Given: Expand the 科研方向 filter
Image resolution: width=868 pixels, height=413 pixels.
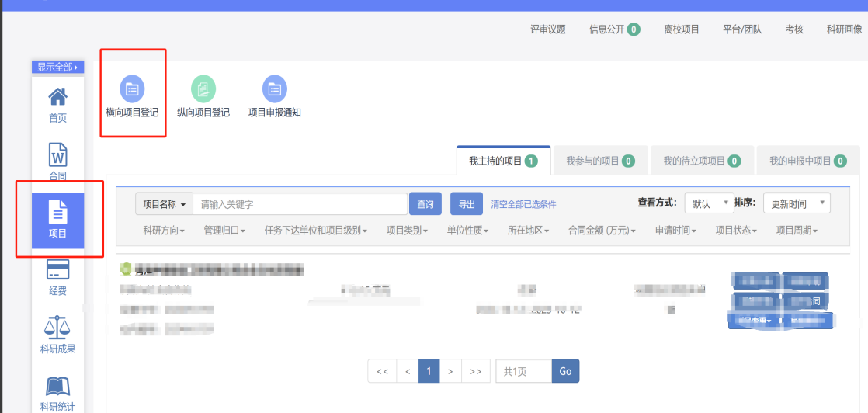Looking at the screenshot, I should coord(165,231).
